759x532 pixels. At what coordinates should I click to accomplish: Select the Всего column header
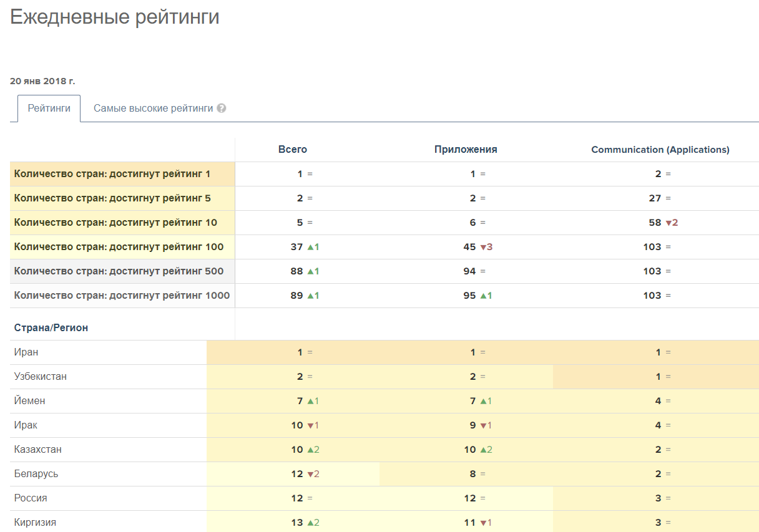pos(293,150)
